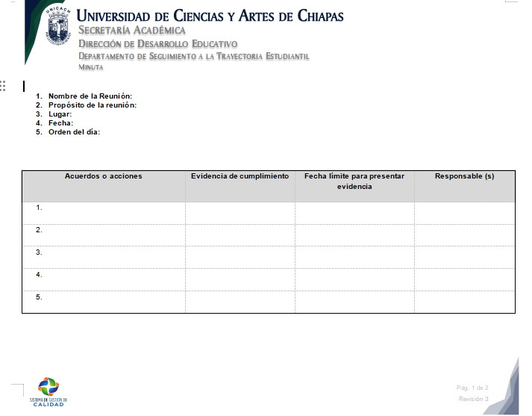The width and height of the screenshot is (532, 416).
Task: Click the Lugar: list item
Action: (60, 114)
